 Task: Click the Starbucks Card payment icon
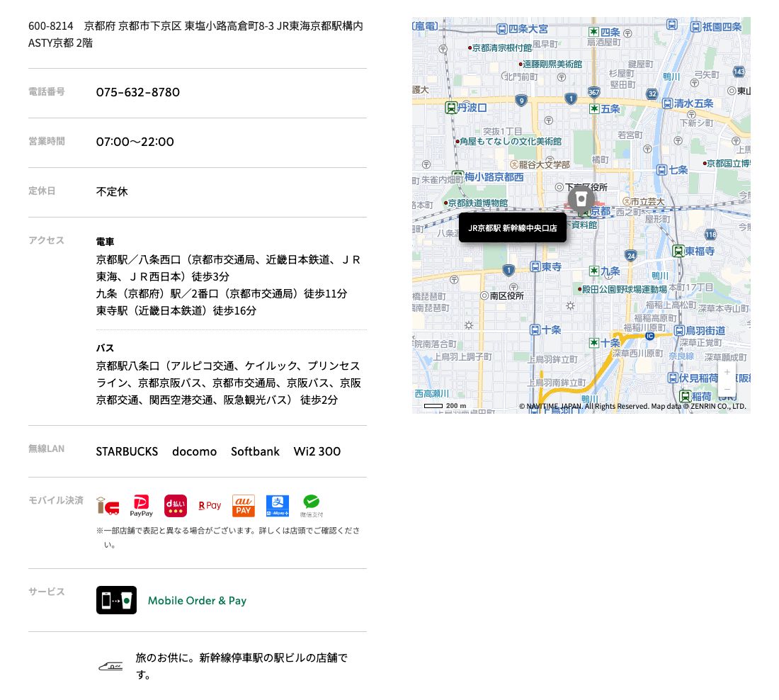[108, 506]
